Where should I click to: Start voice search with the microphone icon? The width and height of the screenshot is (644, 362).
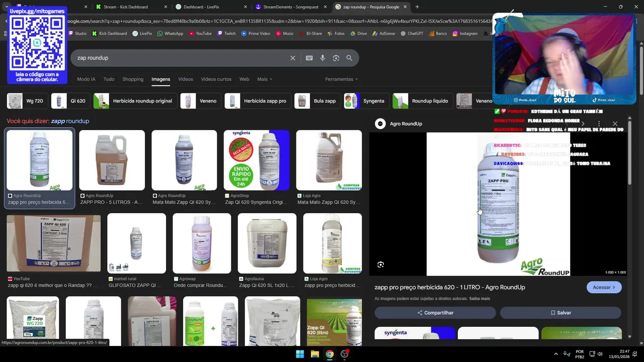coord(323,58)
